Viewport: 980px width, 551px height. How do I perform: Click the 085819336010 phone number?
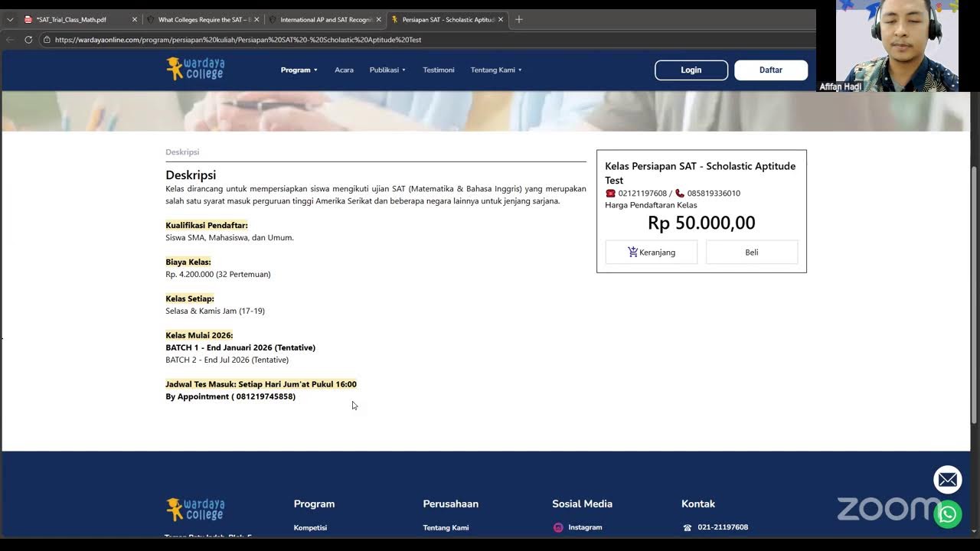coord(714,194)
